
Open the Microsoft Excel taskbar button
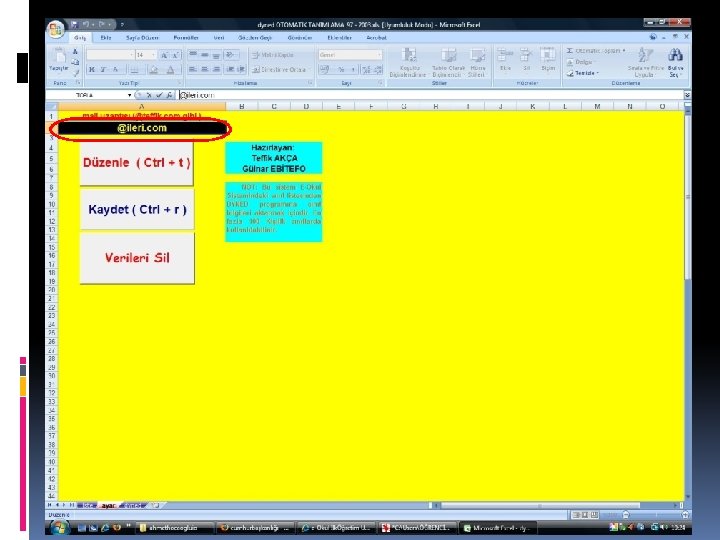[x=498, y=528]
